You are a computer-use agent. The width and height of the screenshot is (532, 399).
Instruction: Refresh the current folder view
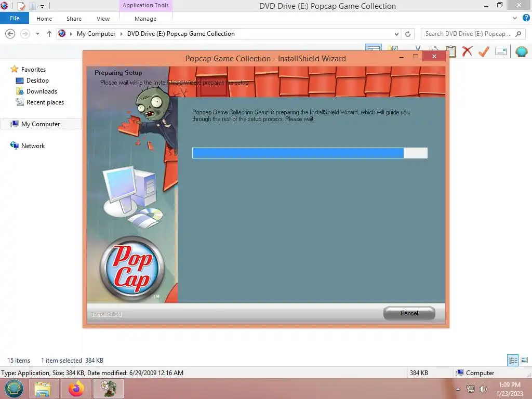[x=408, y=34]
